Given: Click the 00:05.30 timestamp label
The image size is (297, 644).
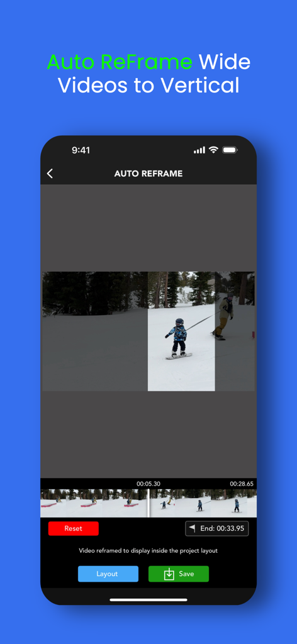Looking at the screenshot, I should 148,484.
